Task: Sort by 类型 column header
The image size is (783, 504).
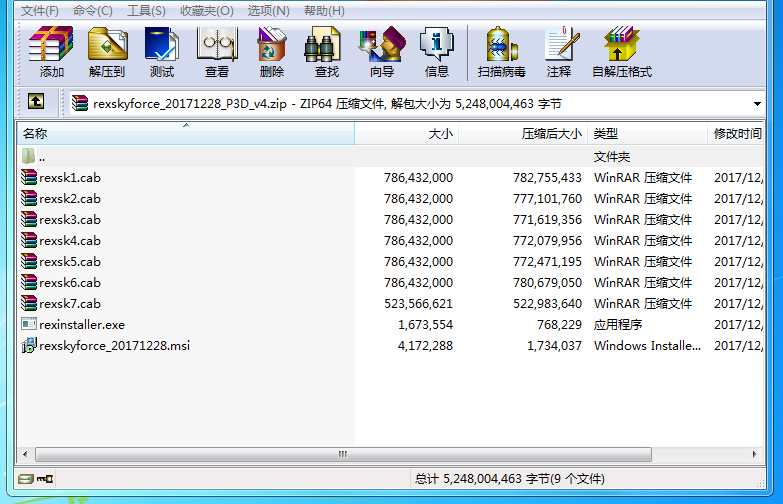Action: tap(647, 133)
